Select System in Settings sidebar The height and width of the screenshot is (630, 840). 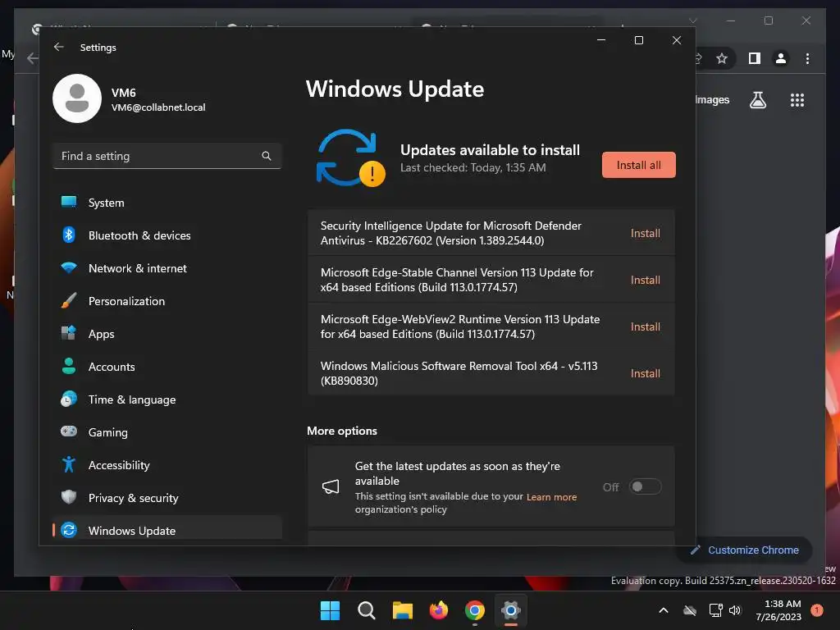tap(167, 203)
